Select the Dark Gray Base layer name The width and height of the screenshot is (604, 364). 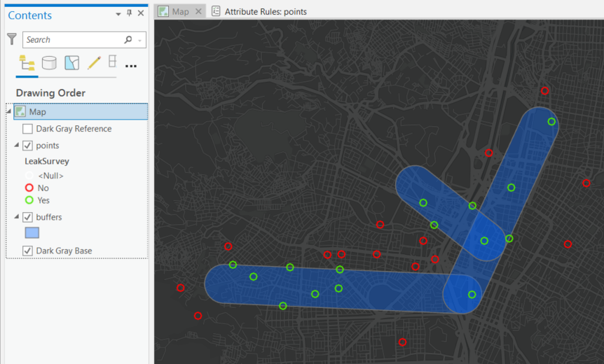pos(64,251)
